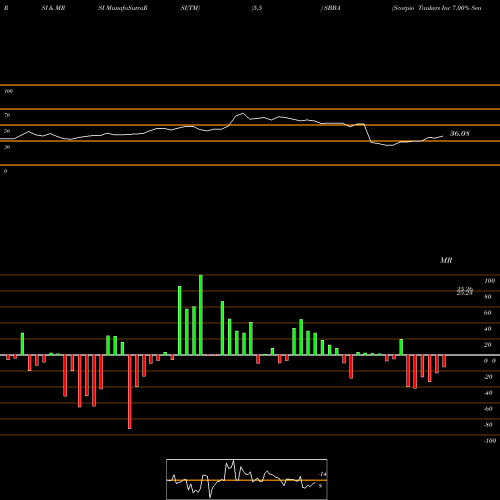Image resolution: width=500 pixels, height=500 pixels.
Task: Click the '(5,5' parameter text
Action: [x=257, y=8]
